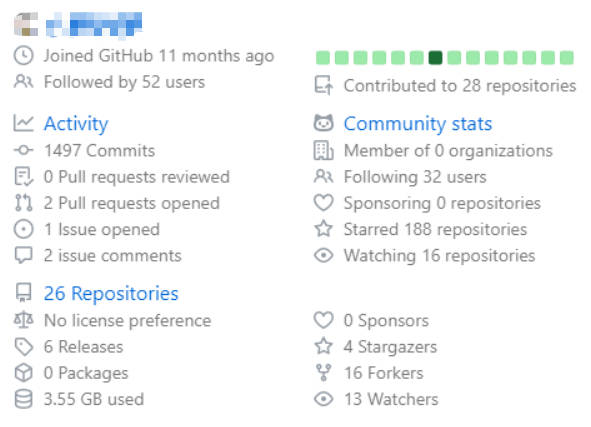
Task: Click the organization building icon beside Member of 0 organizations
Action: pos(323,150)
